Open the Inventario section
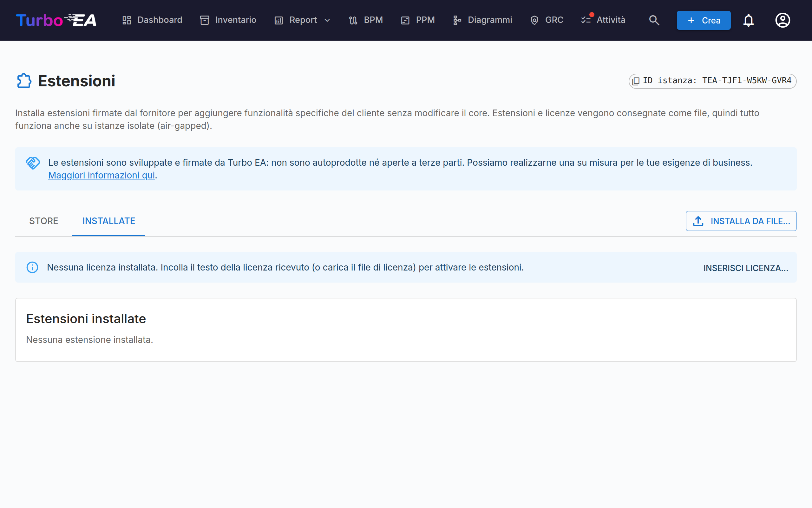This screenshot has height=508, width=812. click(x=228, y=20)
